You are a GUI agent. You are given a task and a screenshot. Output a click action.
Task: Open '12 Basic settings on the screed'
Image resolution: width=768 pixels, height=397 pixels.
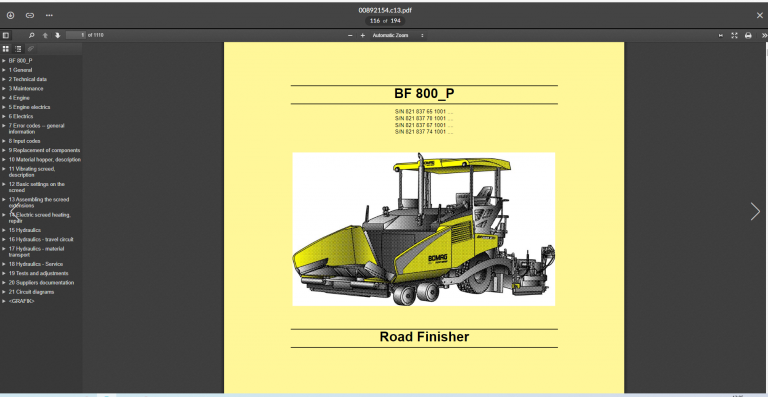pyautogui.click(x=36, y=187)
